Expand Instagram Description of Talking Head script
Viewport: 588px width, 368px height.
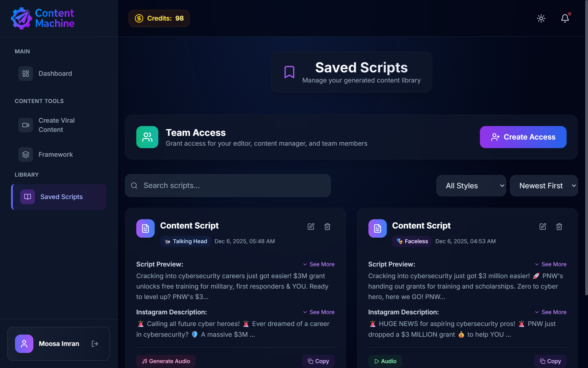319,312
